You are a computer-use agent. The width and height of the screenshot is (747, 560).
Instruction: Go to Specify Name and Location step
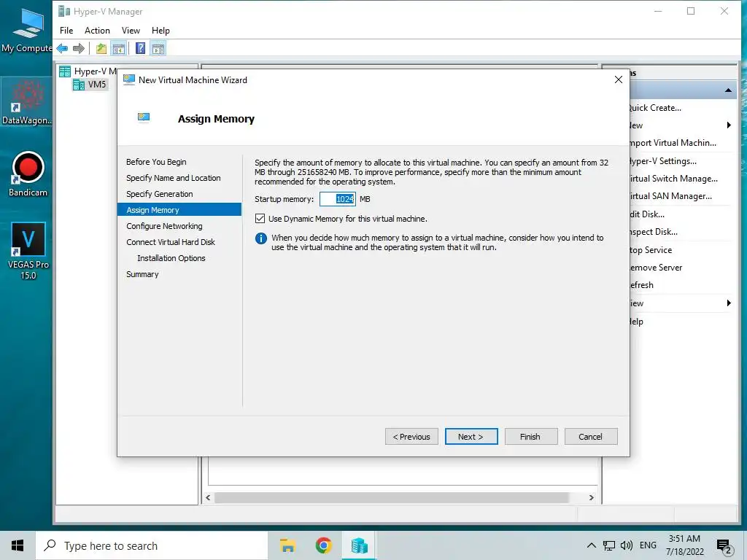[x=174, y=178]
